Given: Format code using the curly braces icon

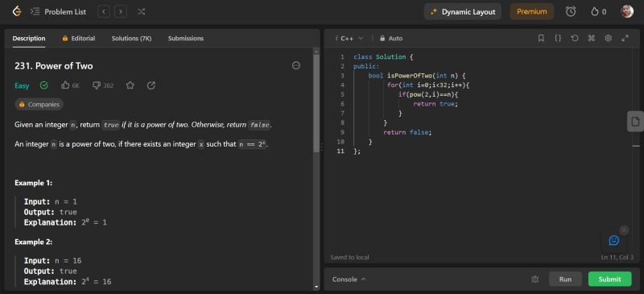Looking at the screenshot, I should tap(558, 38).
